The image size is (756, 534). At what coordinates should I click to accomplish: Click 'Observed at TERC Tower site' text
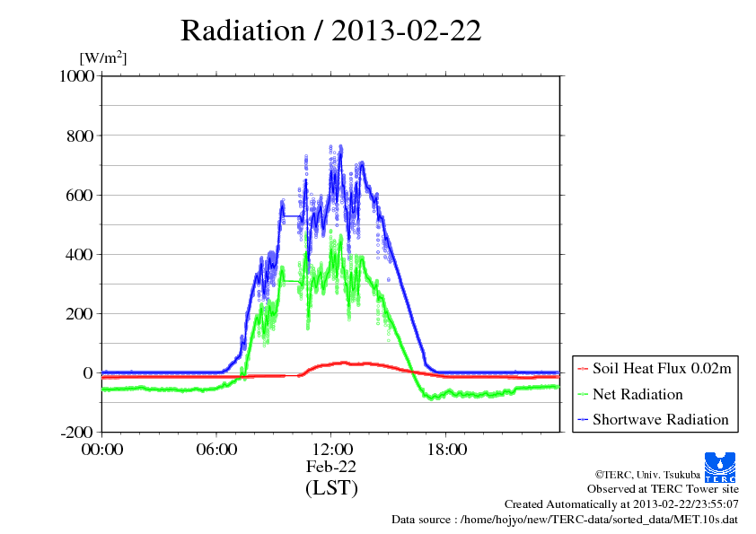point(663,489)
